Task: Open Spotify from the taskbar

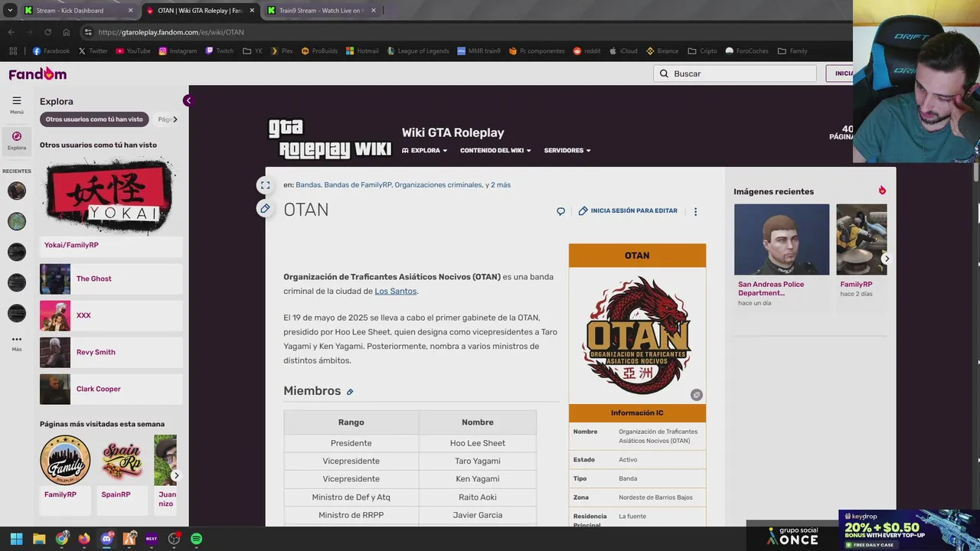Action: pos(197,539)
